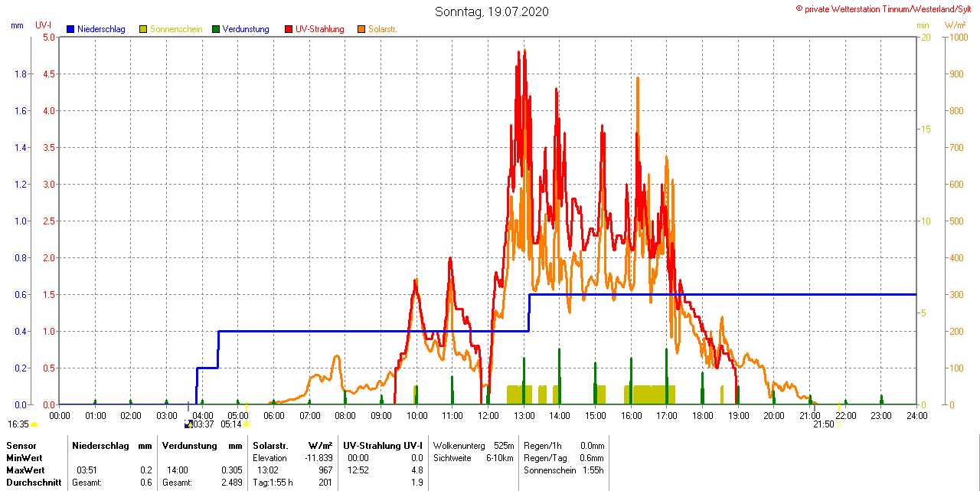This screenshot has width=980, height=491.
Task: Click the MinWert row header
Action: pos(25,458)
